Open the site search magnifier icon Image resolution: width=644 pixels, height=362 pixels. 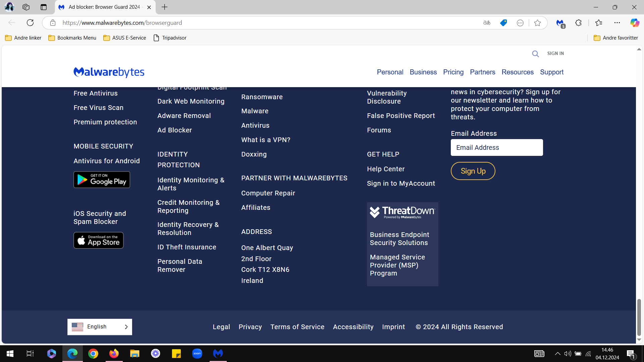click(535, 54)
